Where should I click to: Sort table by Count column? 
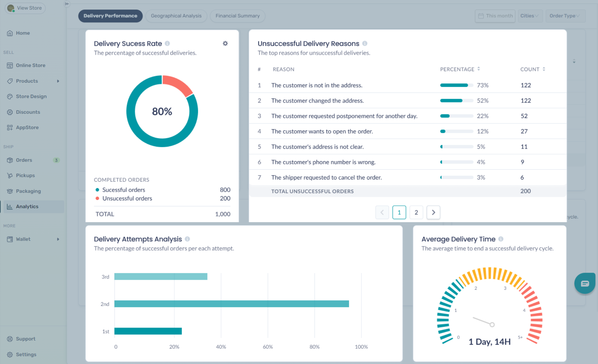pos(544,69)
